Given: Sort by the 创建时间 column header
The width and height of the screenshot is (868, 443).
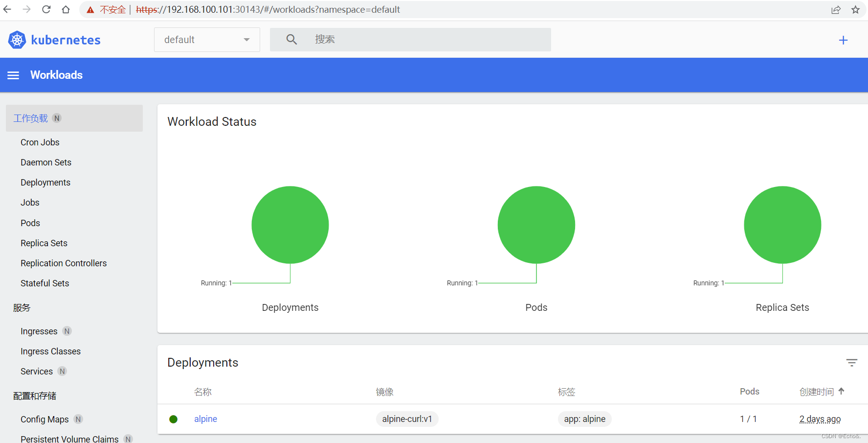Looking at the screenshot, I should pos(817,392).
